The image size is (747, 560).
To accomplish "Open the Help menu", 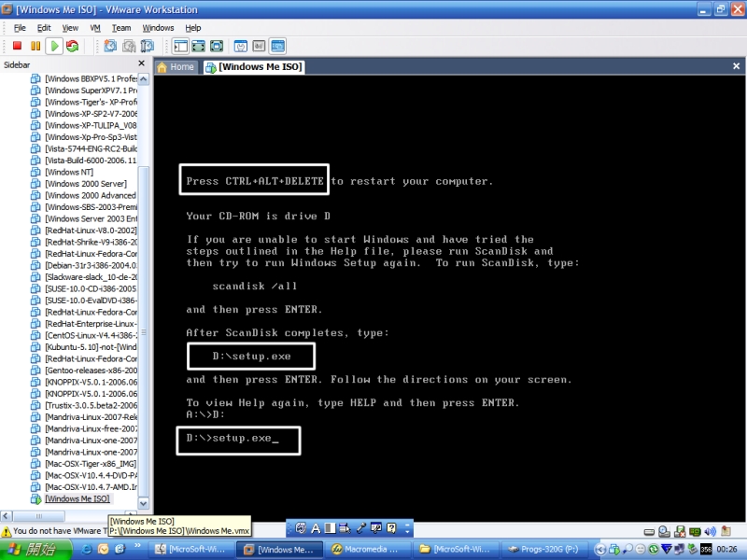I will coord(193,28).
